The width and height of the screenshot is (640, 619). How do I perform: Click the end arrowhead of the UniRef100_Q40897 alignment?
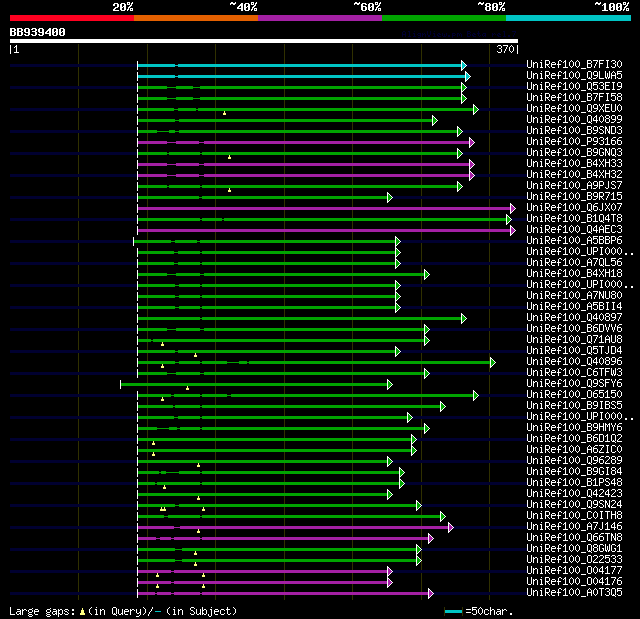click(464, 318)
